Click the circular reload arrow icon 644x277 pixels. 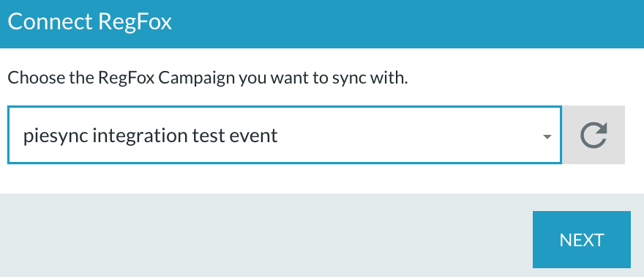click(x=594, y=136)
